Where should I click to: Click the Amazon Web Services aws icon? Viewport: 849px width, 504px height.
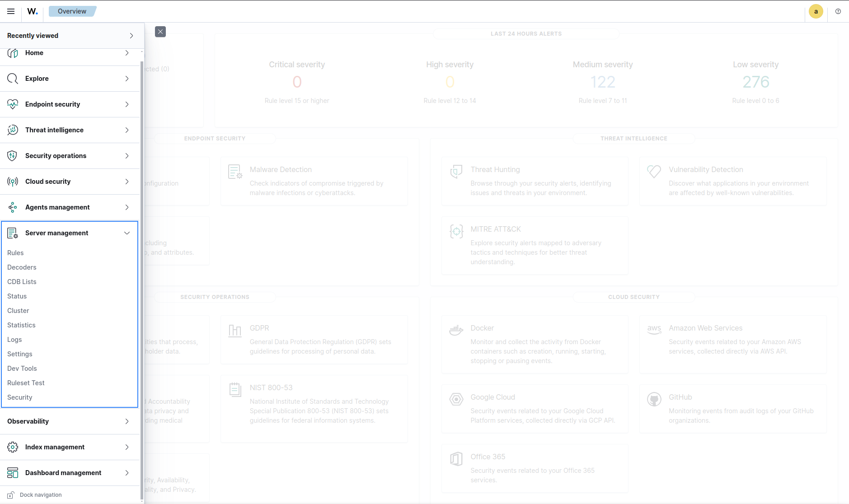click(x=654, y=330)
